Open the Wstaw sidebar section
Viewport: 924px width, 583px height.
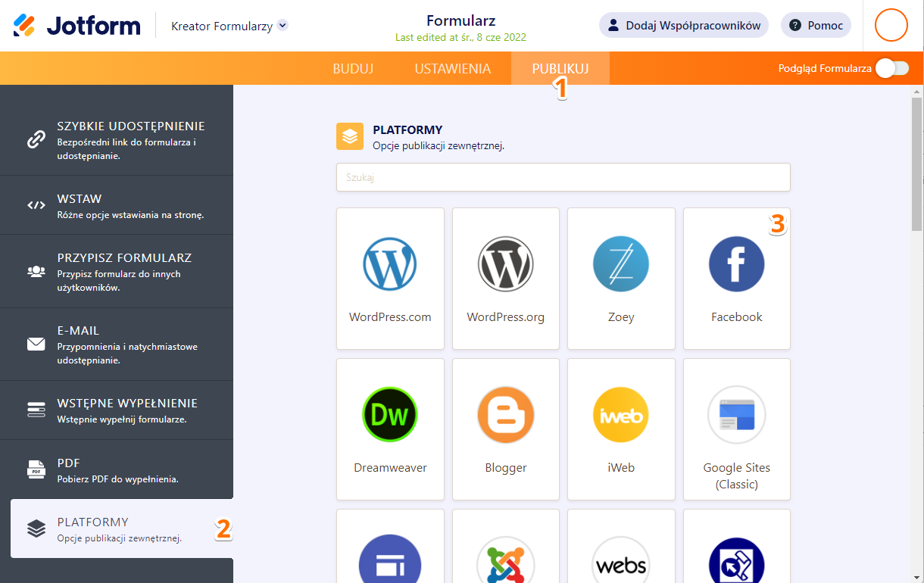pos(117,205)
